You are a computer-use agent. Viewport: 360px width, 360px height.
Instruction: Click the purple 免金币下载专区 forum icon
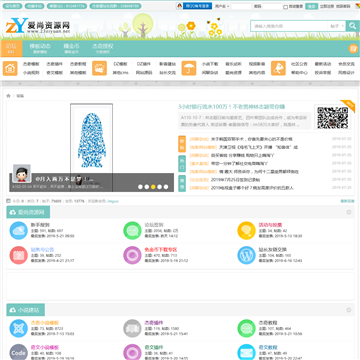(x=132, y=255)
